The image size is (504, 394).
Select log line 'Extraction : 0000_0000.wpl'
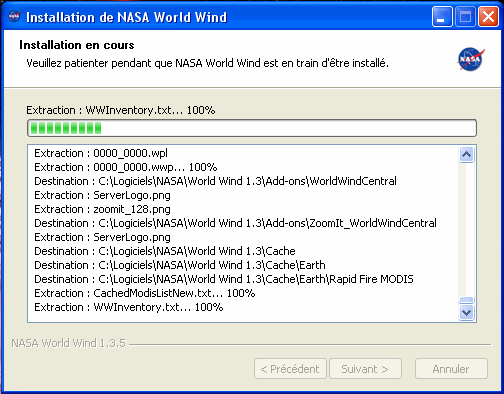[101, 153]
